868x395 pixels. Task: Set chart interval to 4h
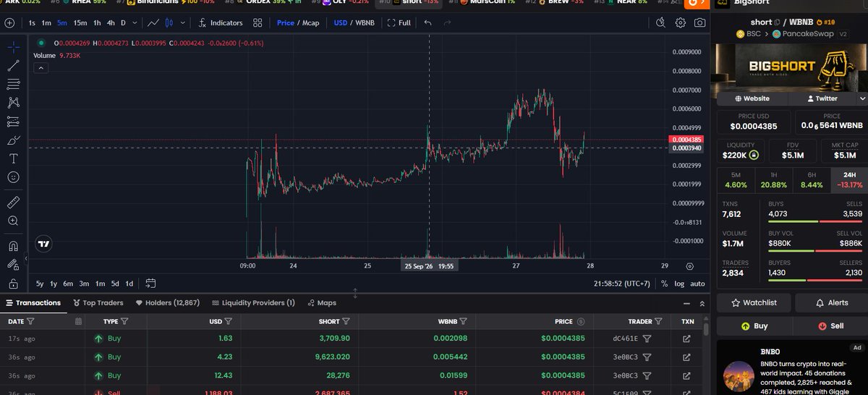pos(110,22)
